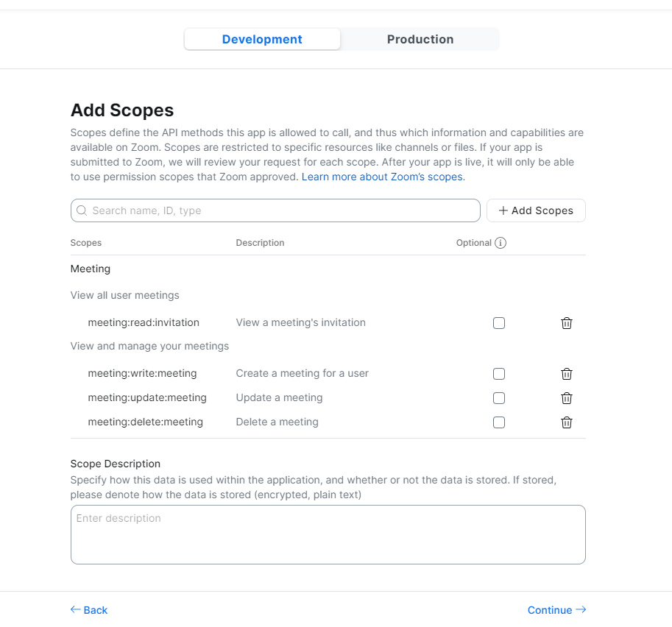Remove the meeting:write:meeting scope via trash icon
The height and width of the screenshot is (627, 672).
[567, 374]
